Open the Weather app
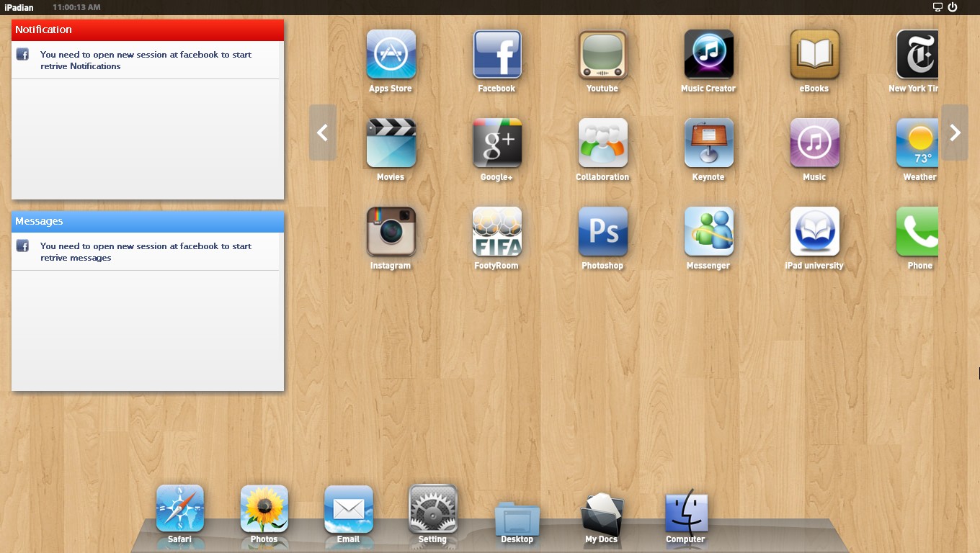 pos(917,143)
